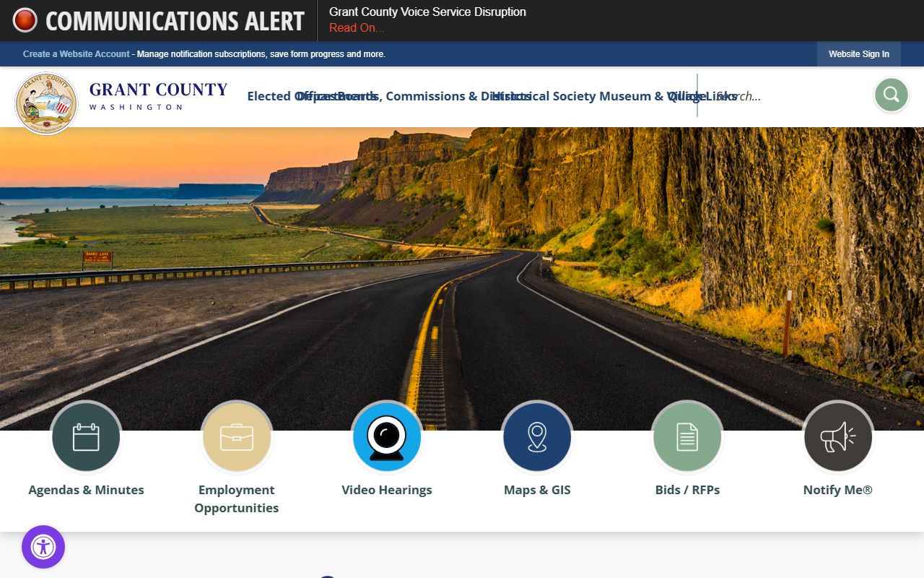Open Employment Opportunities briefcase icon

click(x=237, y=437)
